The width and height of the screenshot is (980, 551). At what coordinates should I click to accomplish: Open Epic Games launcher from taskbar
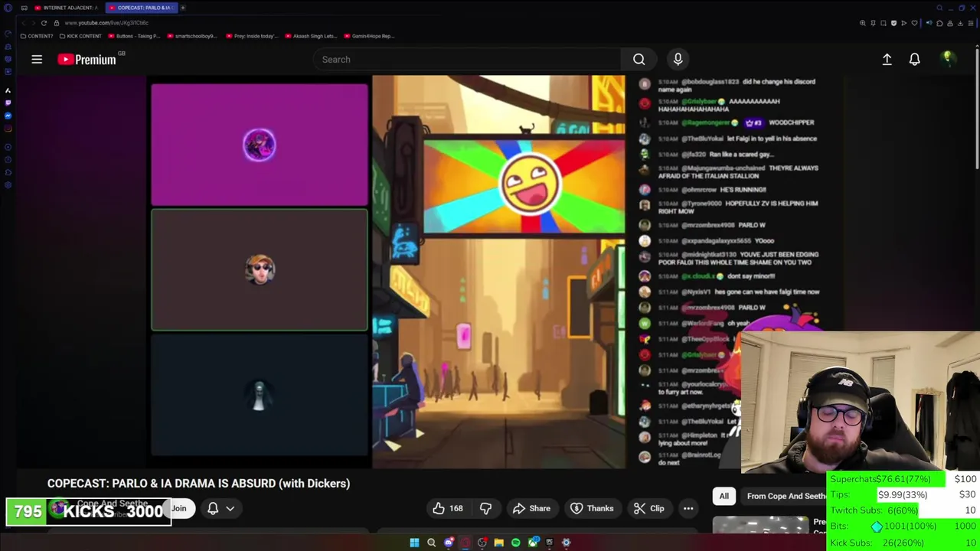pyautogui.click(x=549, y=543)
